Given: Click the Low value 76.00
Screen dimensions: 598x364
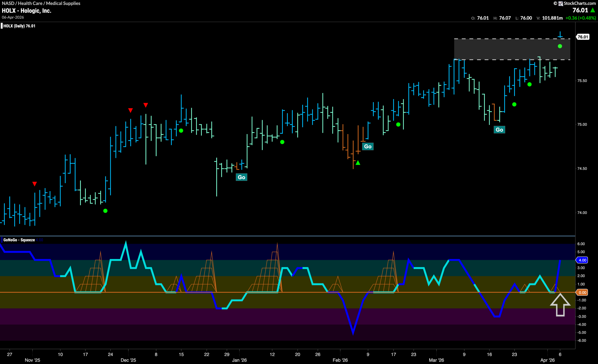Looking at the screenshot, I should point(526,18).
